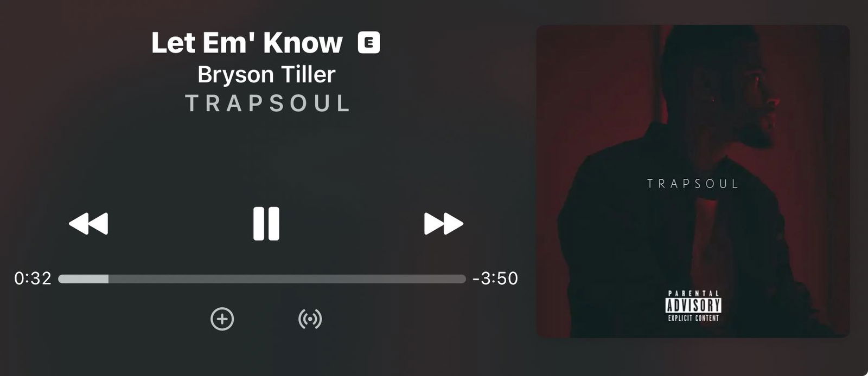Jump to the end of the progress bar
The image size is (868, 376).
pyautogui.click(x=464, y=279)
